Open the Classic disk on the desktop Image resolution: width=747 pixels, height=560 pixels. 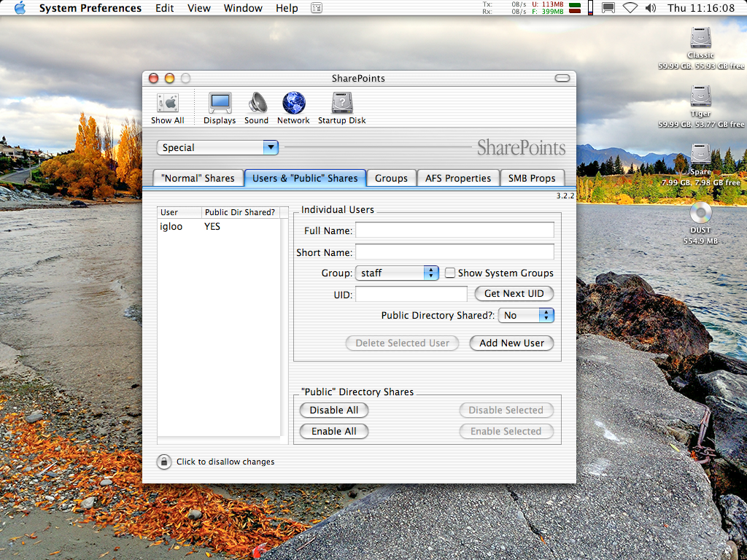[x=701, y=38]
